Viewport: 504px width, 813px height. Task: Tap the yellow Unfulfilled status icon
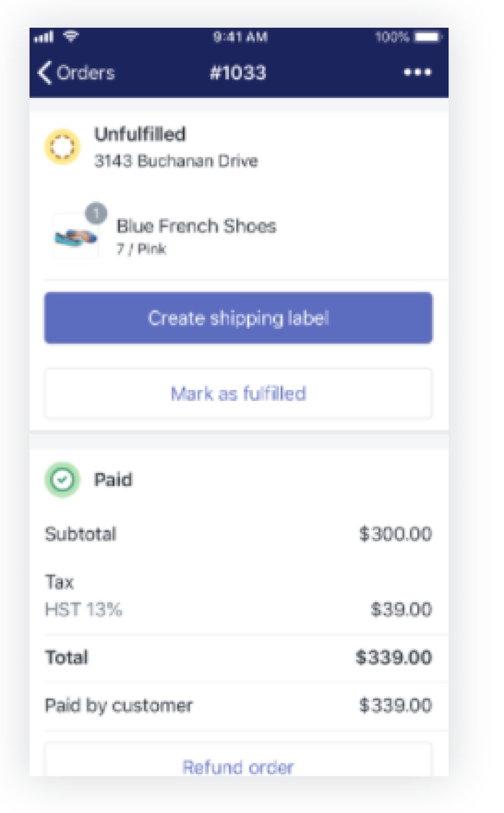[62, 147]
